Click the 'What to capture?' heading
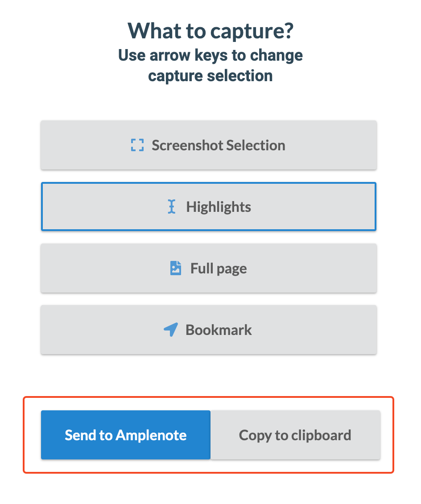The height and width of the screenshot is (504, 421). [x=210, y=31]
